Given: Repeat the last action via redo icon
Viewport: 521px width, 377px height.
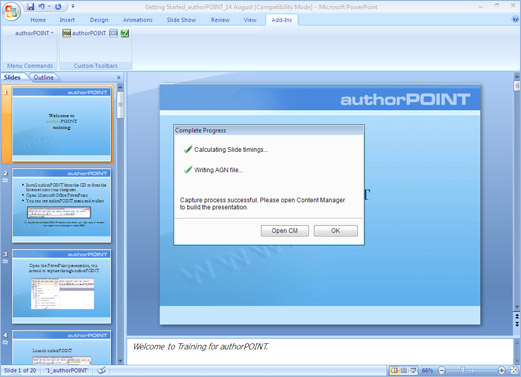Looking at the screenshot, I should coord(58,7).
